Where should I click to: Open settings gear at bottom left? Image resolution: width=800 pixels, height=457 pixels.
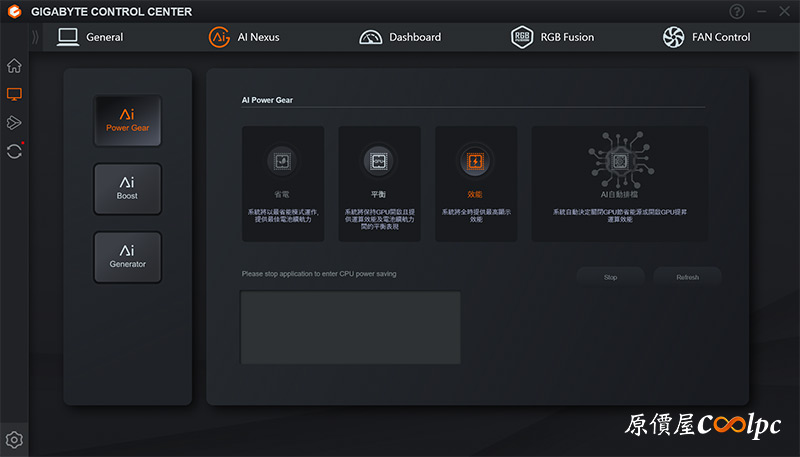pyautogui.click(x=14, y=440)
